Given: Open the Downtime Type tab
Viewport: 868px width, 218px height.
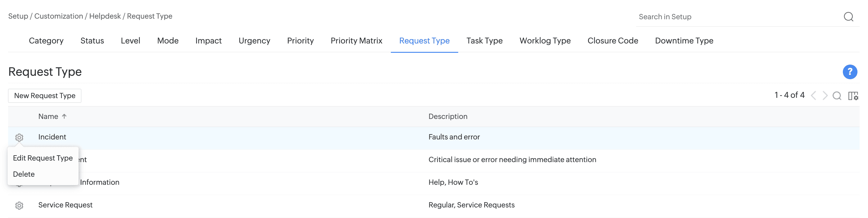Looking at the screenshot, I should click(684, 41).
